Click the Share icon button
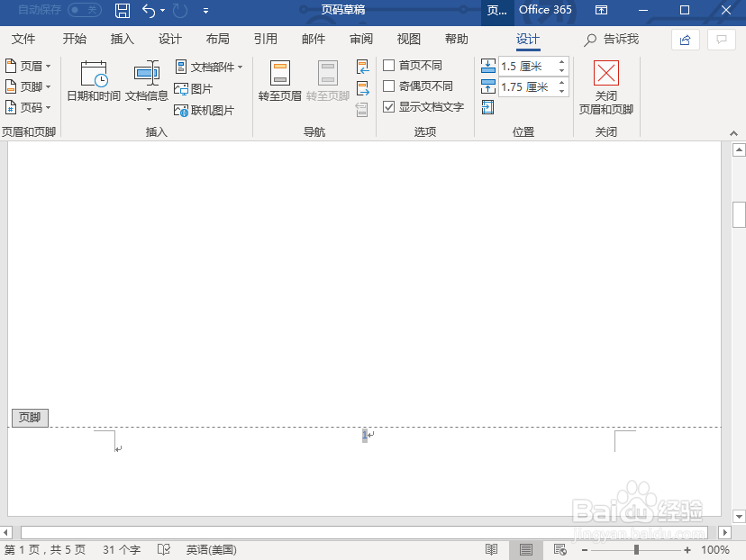Image resolution: width=746 pixels, height=560 pixels. 685,40
